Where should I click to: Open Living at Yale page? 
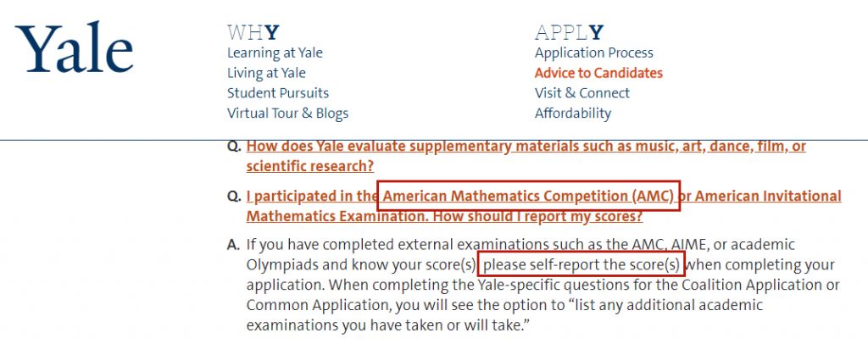point(266,73)
